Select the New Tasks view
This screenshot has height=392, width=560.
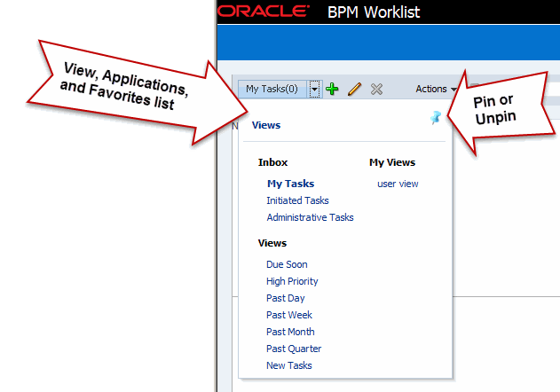(289, 365)
